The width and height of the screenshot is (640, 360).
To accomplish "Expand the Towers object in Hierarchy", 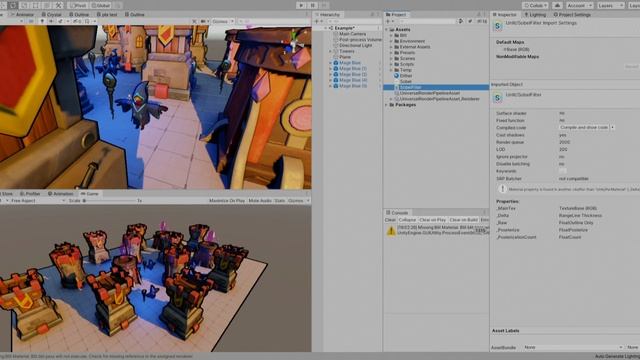I will 330,51.
